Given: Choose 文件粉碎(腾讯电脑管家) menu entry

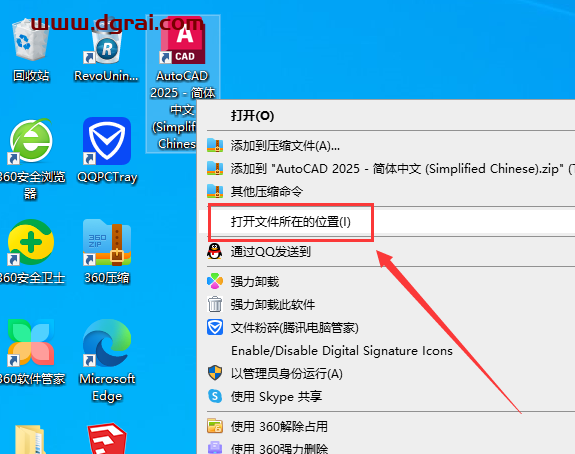Looking at the screenshot, I should (x=387, y=328).
